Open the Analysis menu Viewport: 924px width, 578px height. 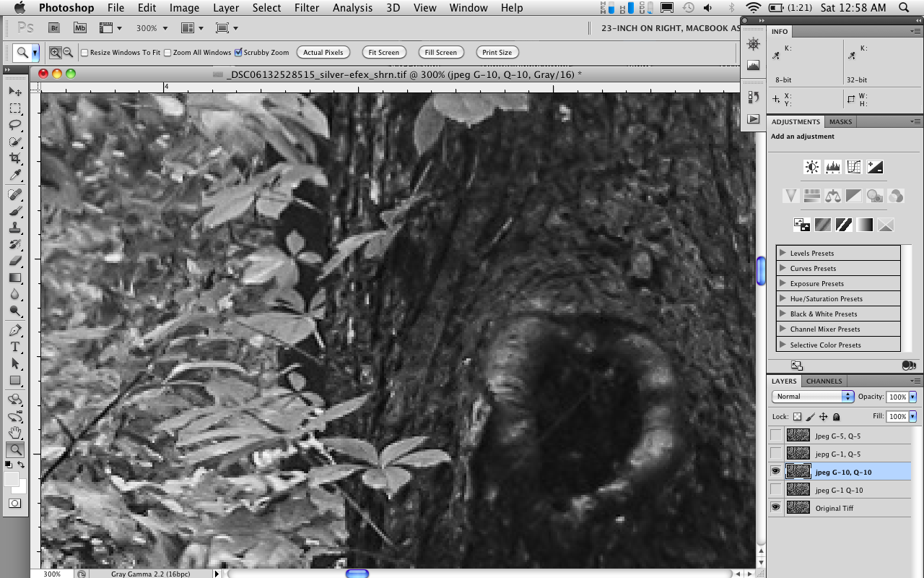[x=352, y=8]
